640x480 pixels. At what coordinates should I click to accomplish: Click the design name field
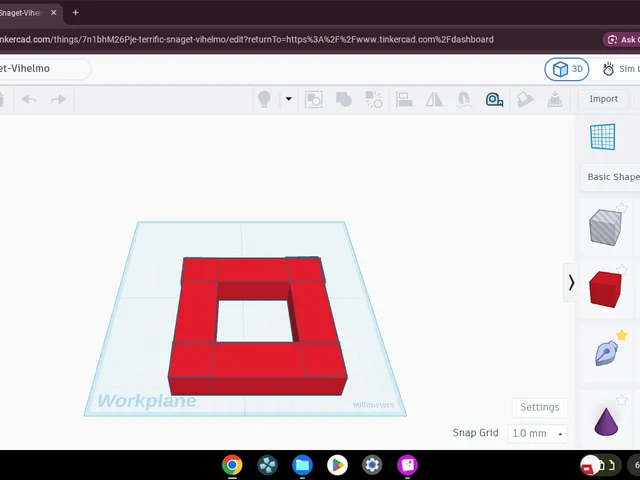43,69
